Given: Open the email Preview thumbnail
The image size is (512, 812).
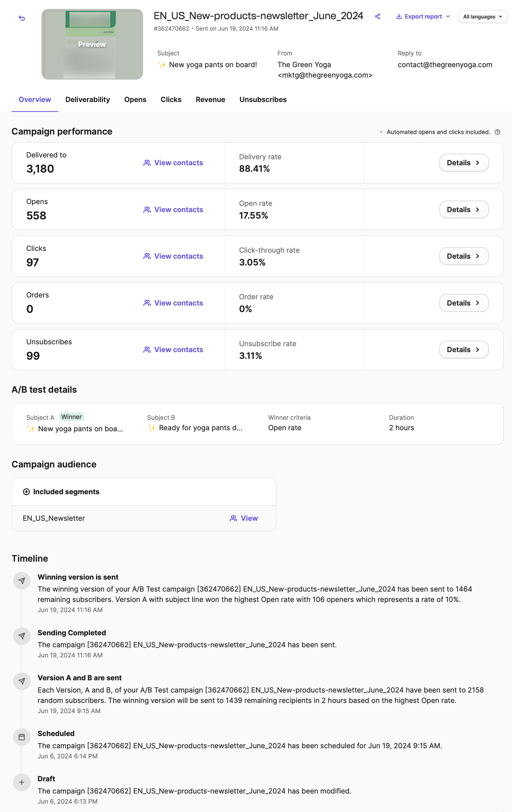Looking at the screenshot, I should [x=92, y=45].
